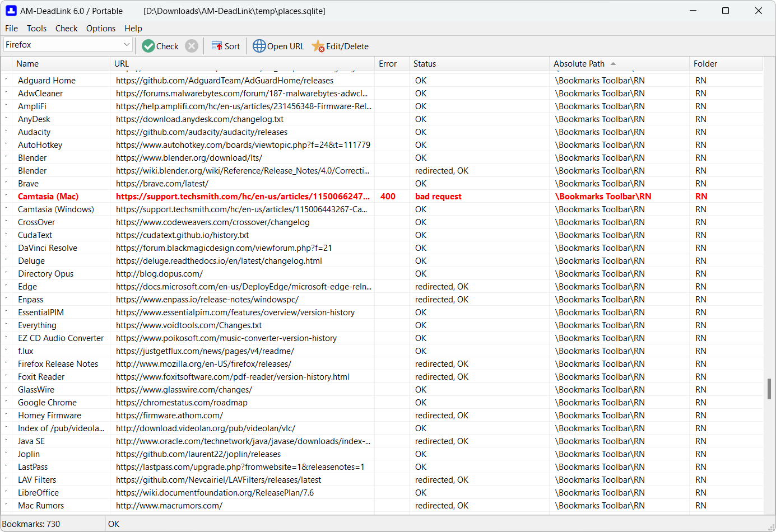The height and width of the screenshot is (532, 776).
Task: Select the Firefox Release Notes bookmark
Action: coord(58,364)
